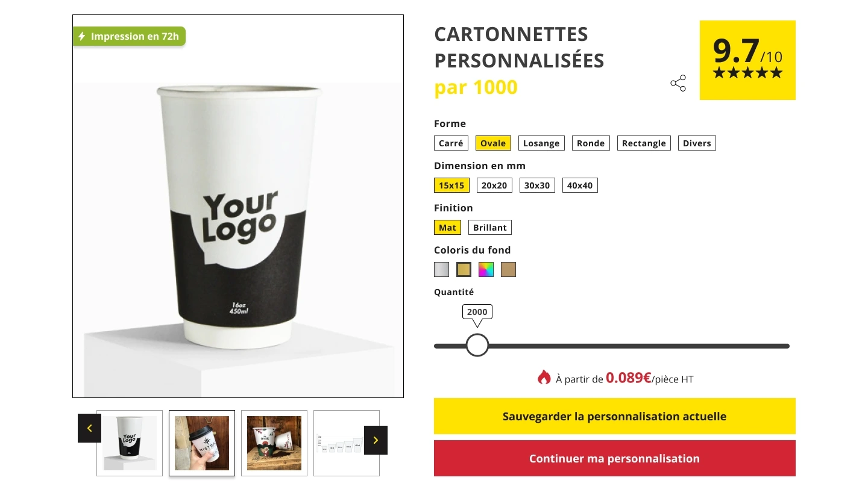868x498 pixels.
Task: Click the five-star 9.7/10 rating badge
Action: 747,60
